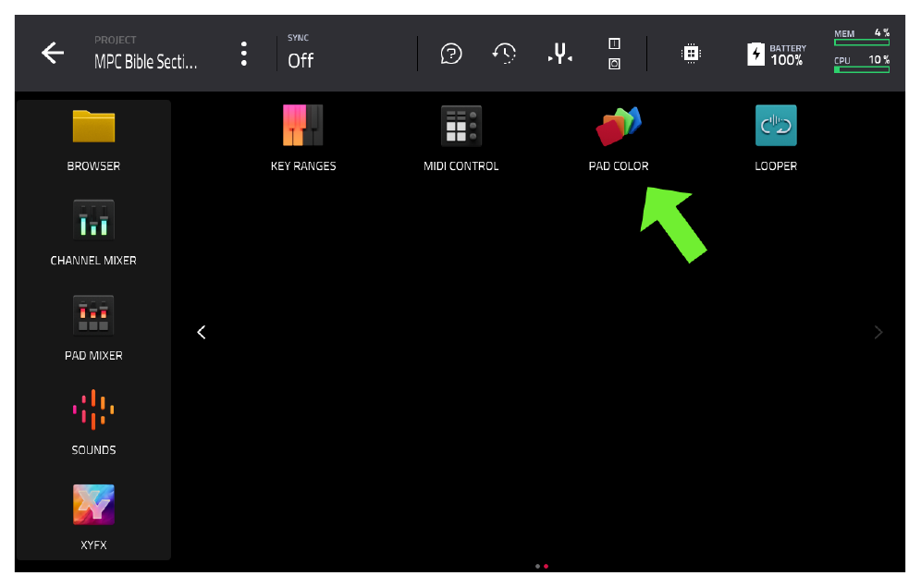Tap the MPC Bible project name
The height and width of the screenshot is (588, 921).
(146, 61)
